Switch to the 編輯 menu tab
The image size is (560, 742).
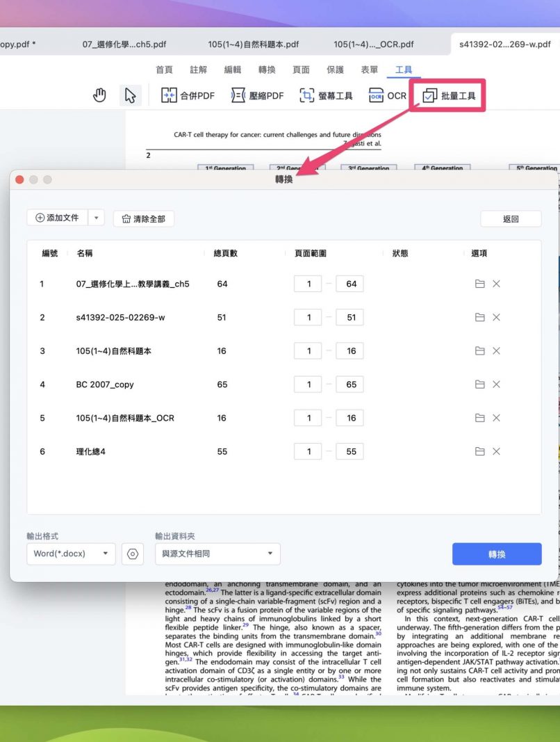tap(233, 70)
